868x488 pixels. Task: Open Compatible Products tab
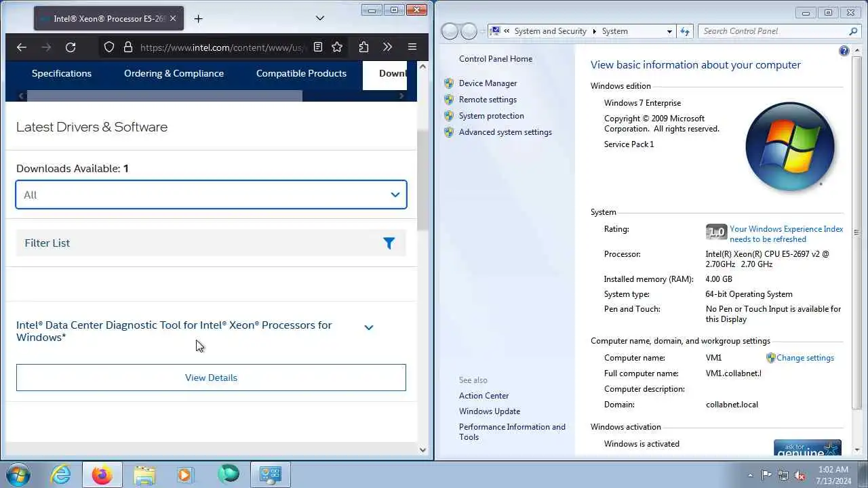tap(301, 73)
